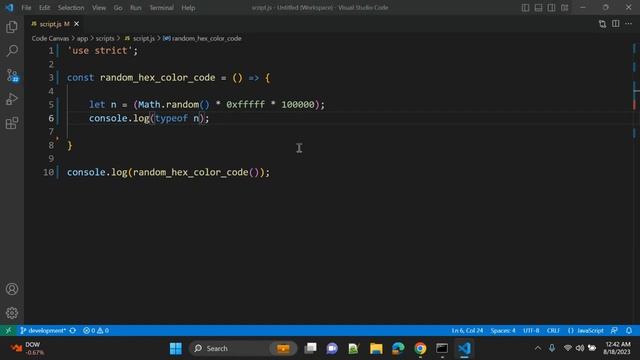This screenshot has height=360, width=640.
Task: Click the script.js breadcrumb segment
Action: [140, 38]
